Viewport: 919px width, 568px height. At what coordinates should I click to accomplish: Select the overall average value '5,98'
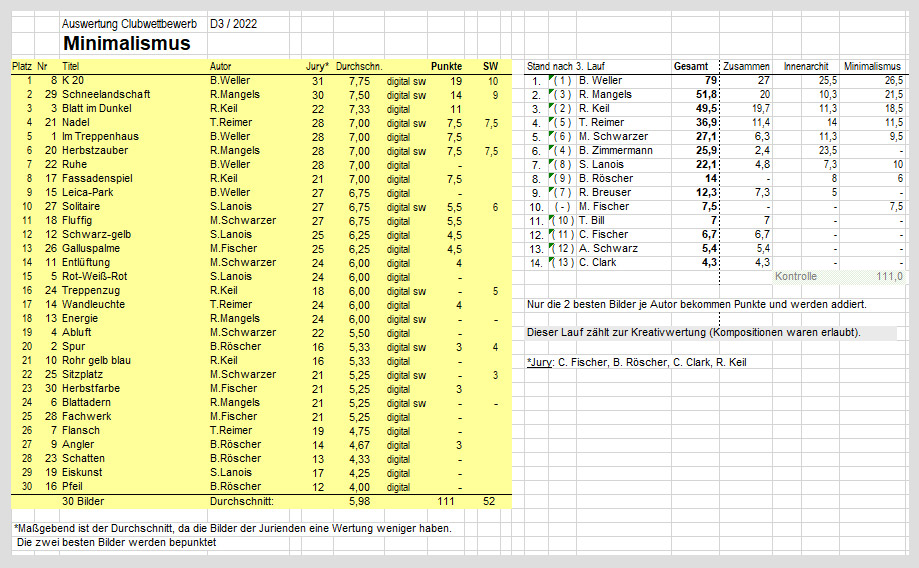click(359, 502)
